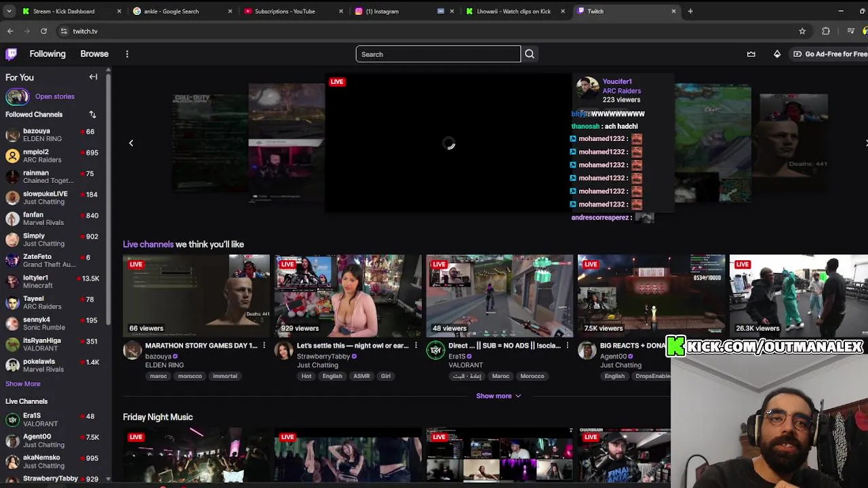The image size is (868, 488).
Task: Click Open stories link
Action: coord(55,96)
